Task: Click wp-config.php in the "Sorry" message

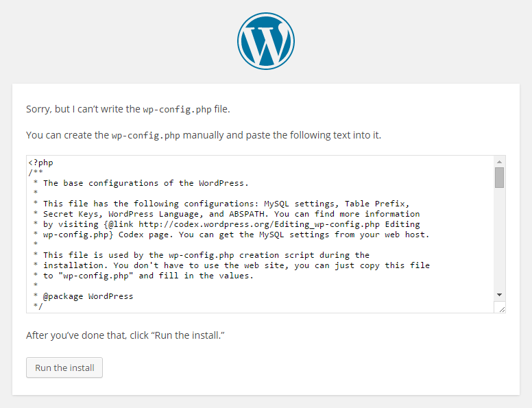Action: tap(176, 109)
